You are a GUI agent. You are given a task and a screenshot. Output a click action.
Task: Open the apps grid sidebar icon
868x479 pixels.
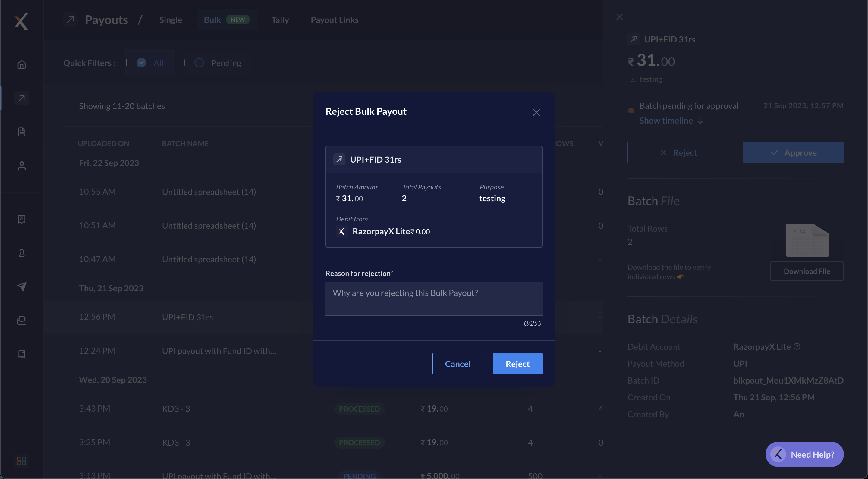22,461
